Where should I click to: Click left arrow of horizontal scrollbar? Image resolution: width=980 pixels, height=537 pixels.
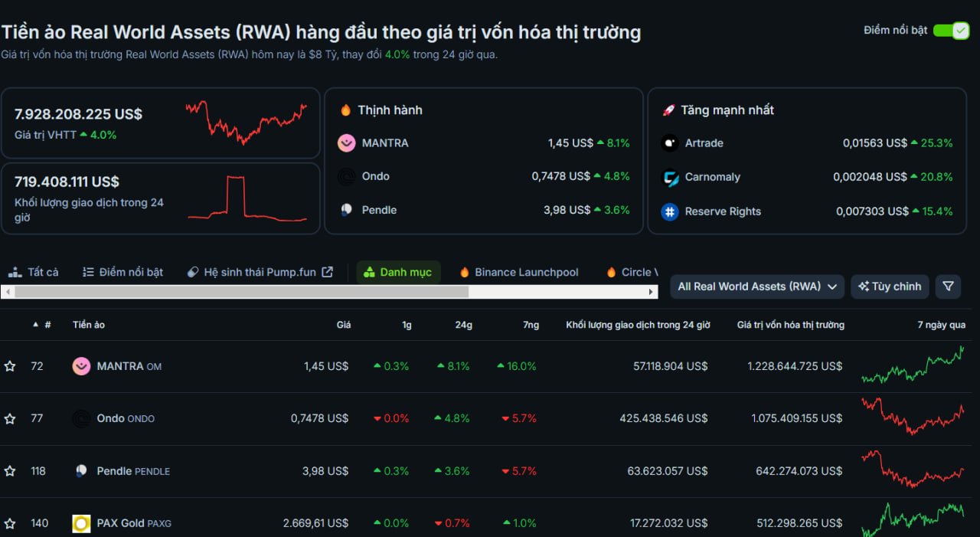tap(7, 292)
